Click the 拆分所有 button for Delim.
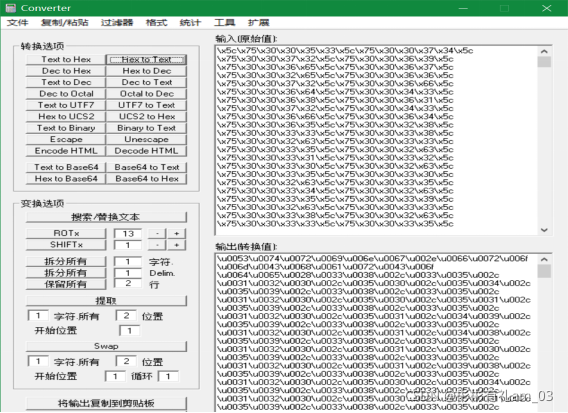 click(x=66, y=273)
